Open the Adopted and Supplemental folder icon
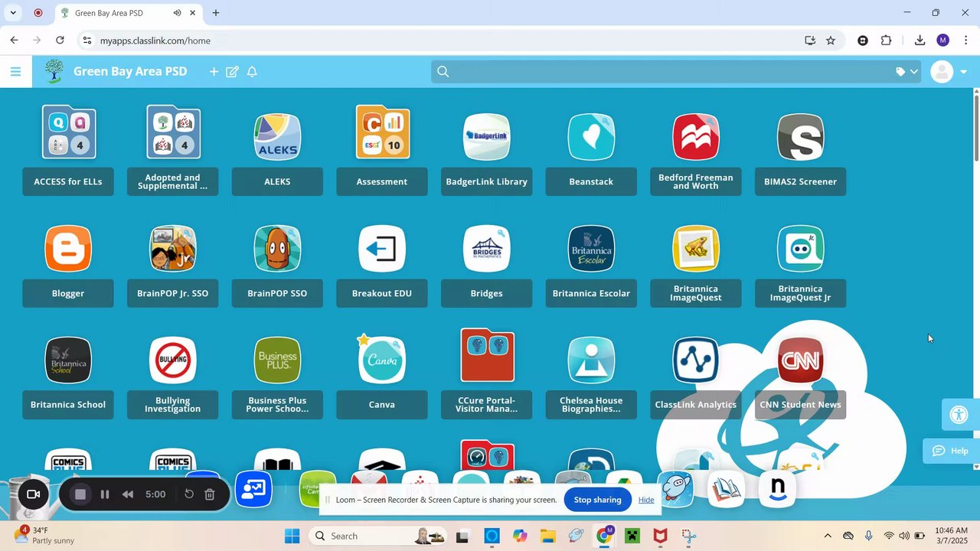Image resolution: width=980 pixels, height=551 pixels. [x=174, y=132]
